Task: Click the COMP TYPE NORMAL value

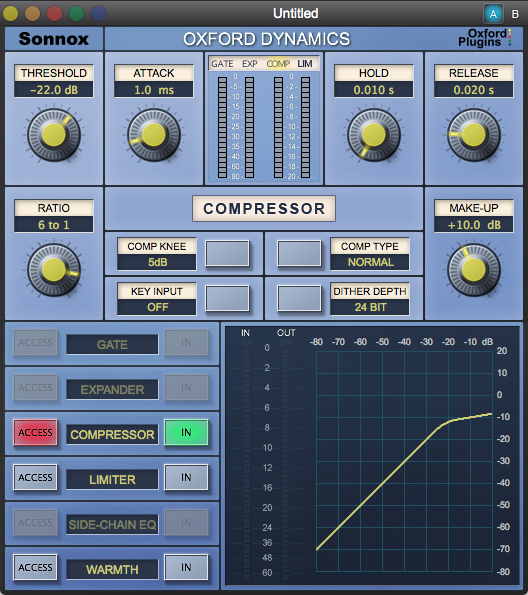Action: tap(370, 262)
